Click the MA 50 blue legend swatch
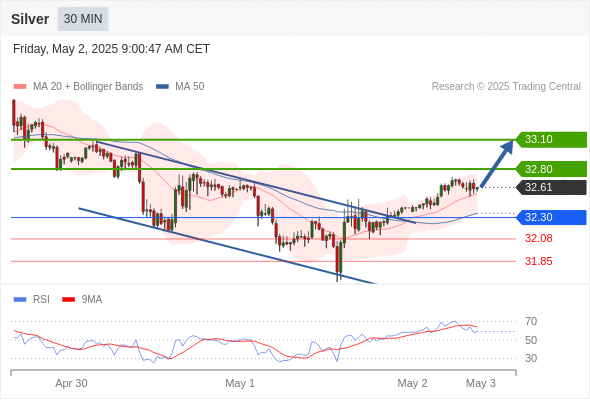Viewport: 590px width, 400px height. 162,87
